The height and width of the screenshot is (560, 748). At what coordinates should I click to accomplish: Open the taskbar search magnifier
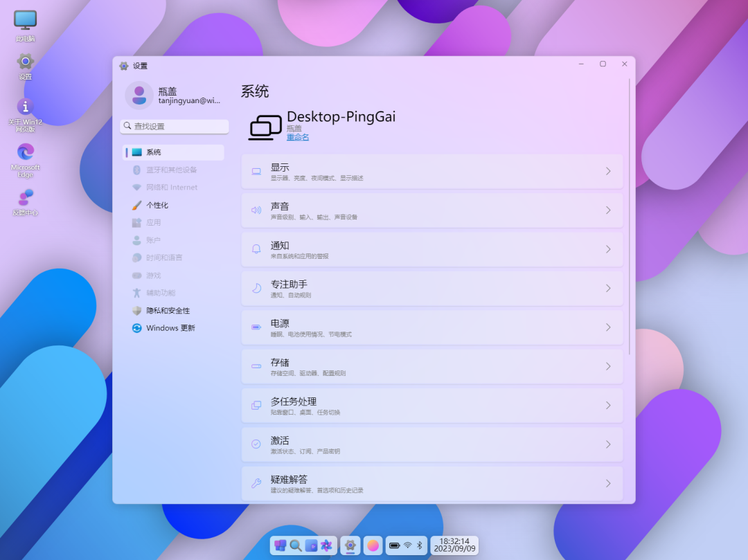tap(295, 545)
